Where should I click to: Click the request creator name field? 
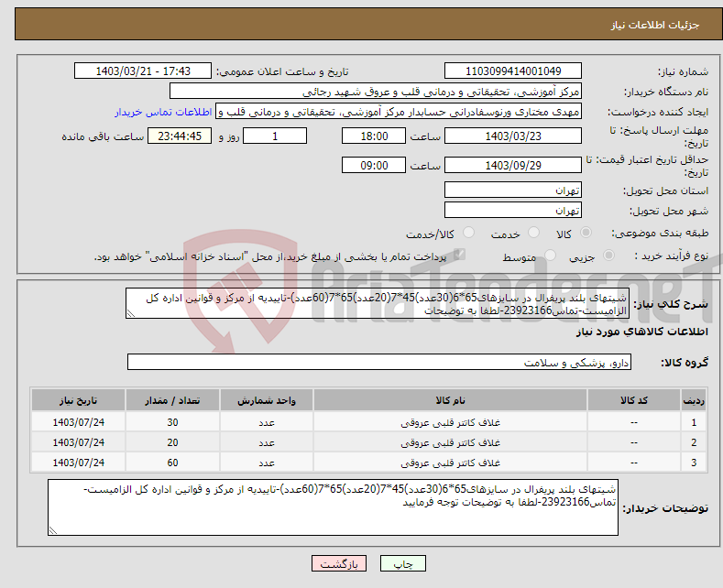399,112
